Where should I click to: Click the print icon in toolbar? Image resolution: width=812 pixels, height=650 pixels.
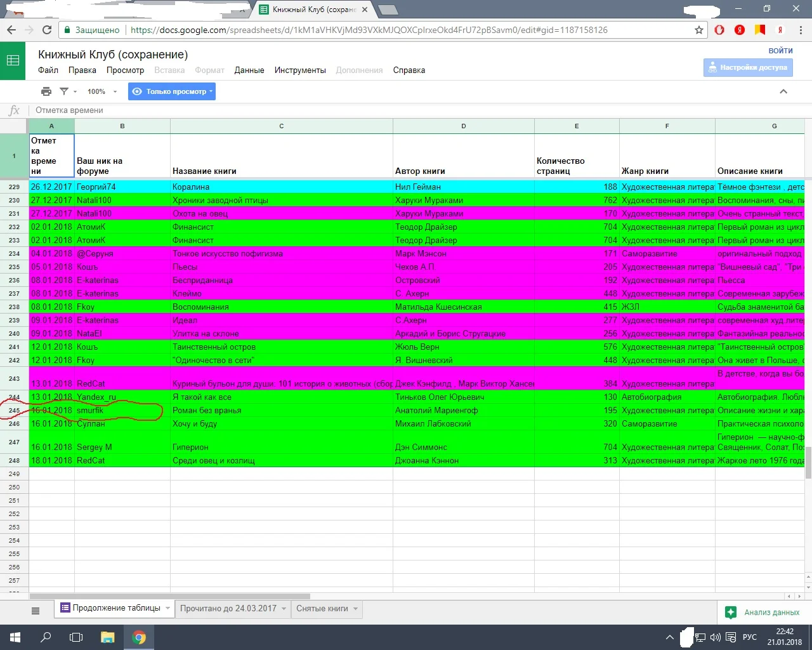(46, 91)
